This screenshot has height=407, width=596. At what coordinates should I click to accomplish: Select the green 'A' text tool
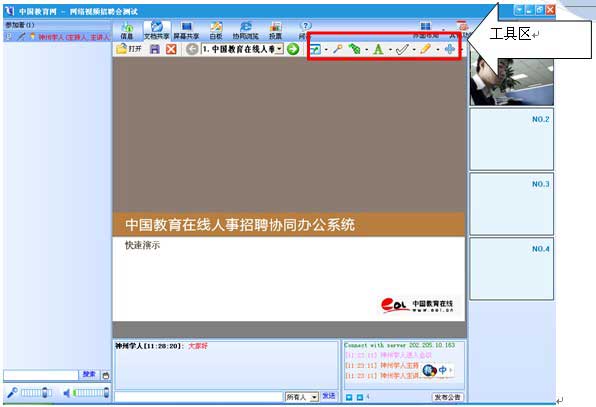[x=378, y=49]
